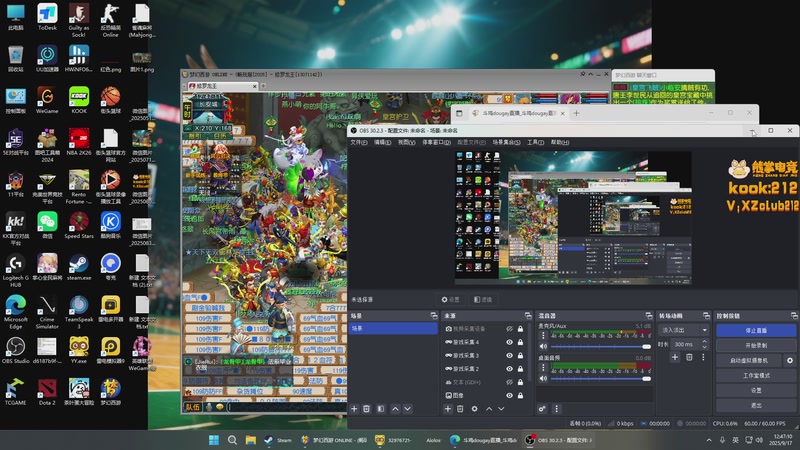Open advanced audio properties gears in mixer

[x=542, y=409]
